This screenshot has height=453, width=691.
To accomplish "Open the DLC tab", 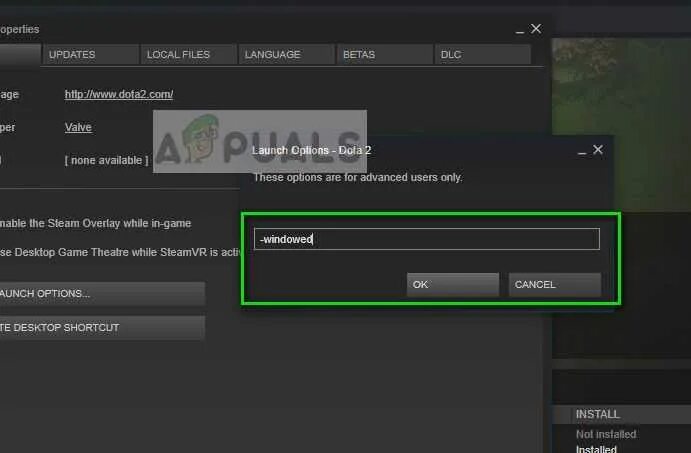I will pyautogui.click(x=483, y=55).
